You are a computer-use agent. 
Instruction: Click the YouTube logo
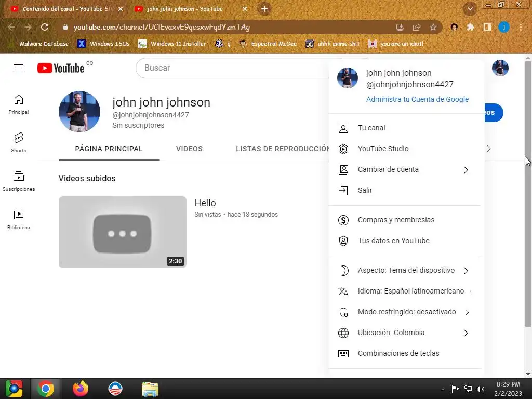point(61,68)
